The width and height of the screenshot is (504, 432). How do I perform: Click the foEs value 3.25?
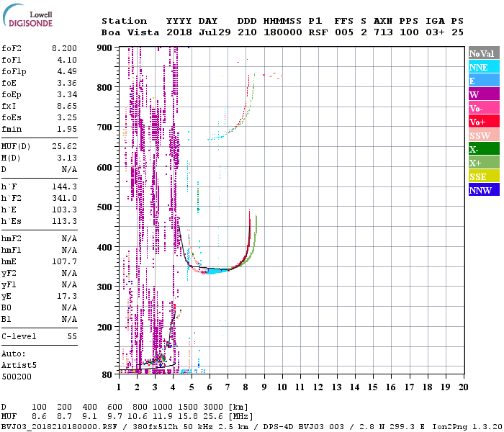67,117
